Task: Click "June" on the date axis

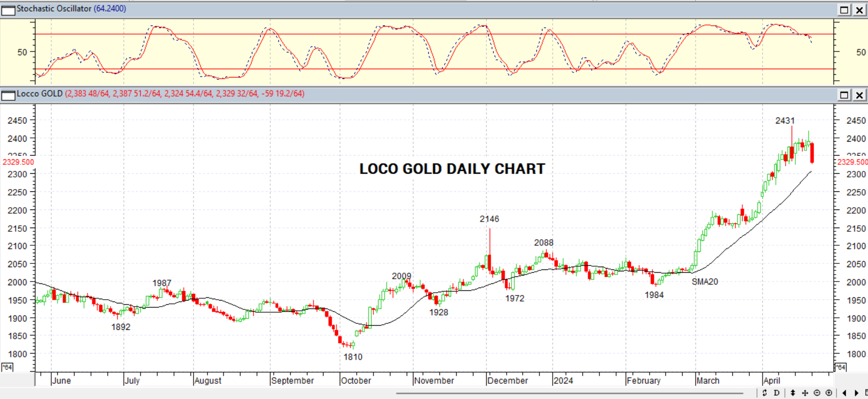Action: tap(62, 381)
